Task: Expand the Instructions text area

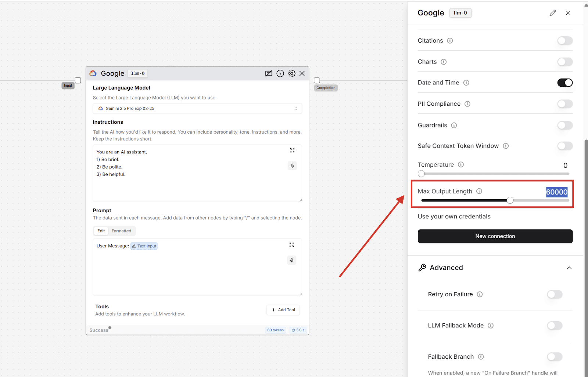Action: (292, 151)
